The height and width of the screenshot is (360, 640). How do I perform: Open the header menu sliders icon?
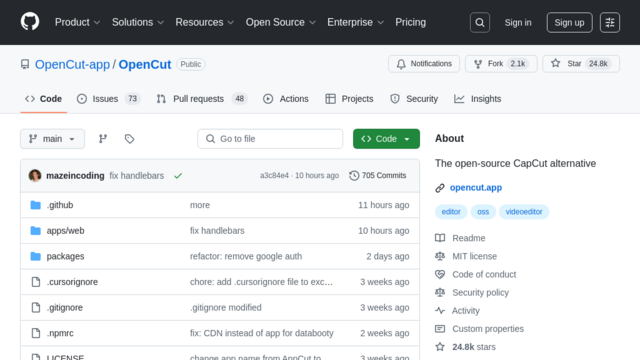pyautogui.click(x=610, y=22)
